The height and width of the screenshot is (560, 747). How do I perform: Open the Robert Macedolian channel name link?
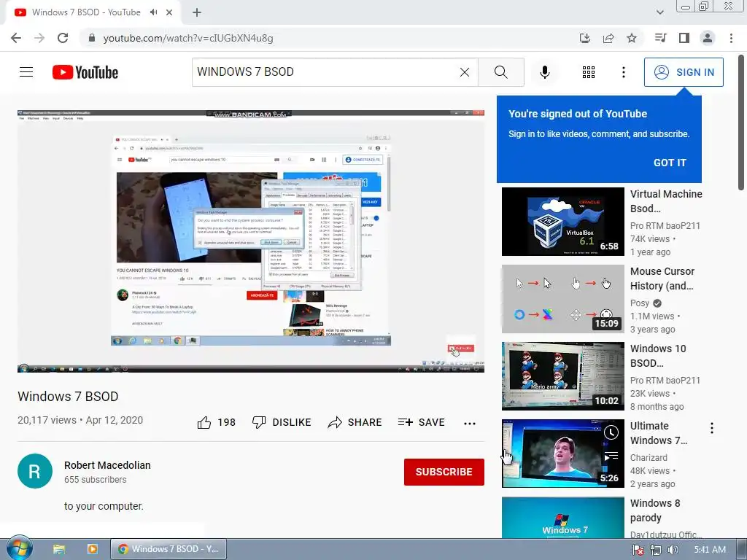pyautogui.click(x=107, y=465)
